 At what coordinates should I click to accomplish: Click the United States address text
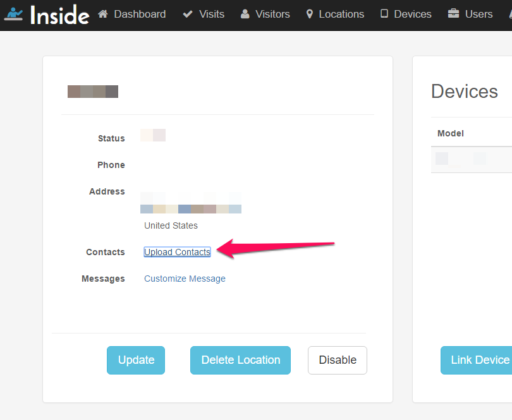171,225
